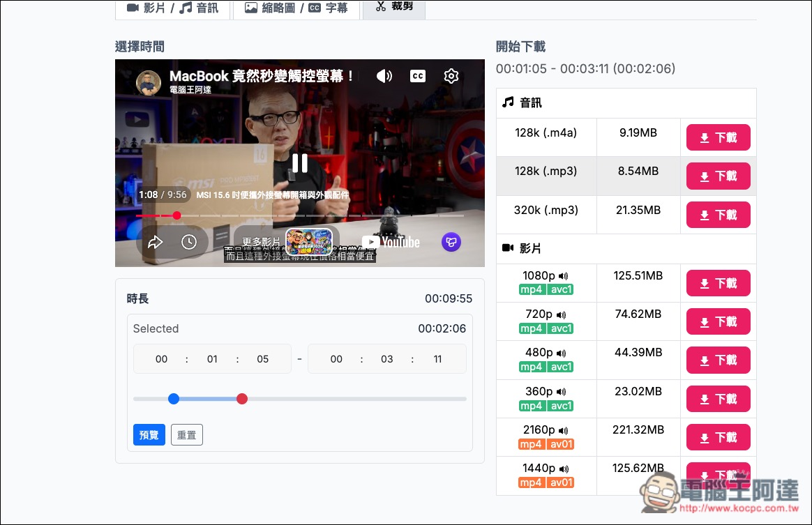Click the chapter title MSI 15.6 吋便攜外接螢幕
The image size is (812, 525).
coord(272,195)
